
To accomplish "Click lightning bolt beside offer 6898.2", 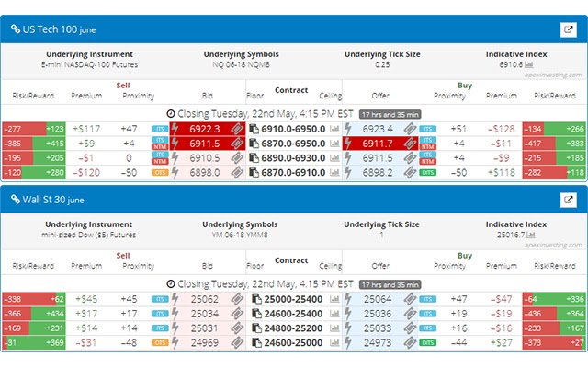I will click(x=348, y=173).
